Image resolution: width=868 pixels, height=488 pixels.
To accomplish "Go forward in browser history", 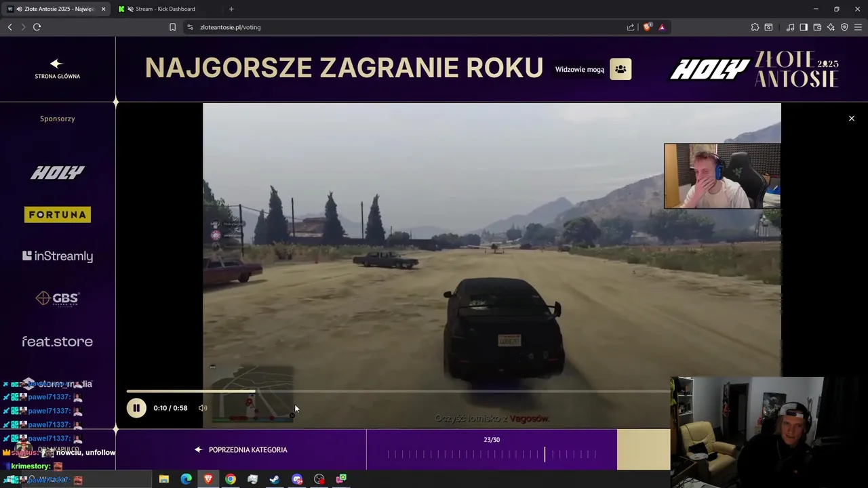I will tap(23, 27).
